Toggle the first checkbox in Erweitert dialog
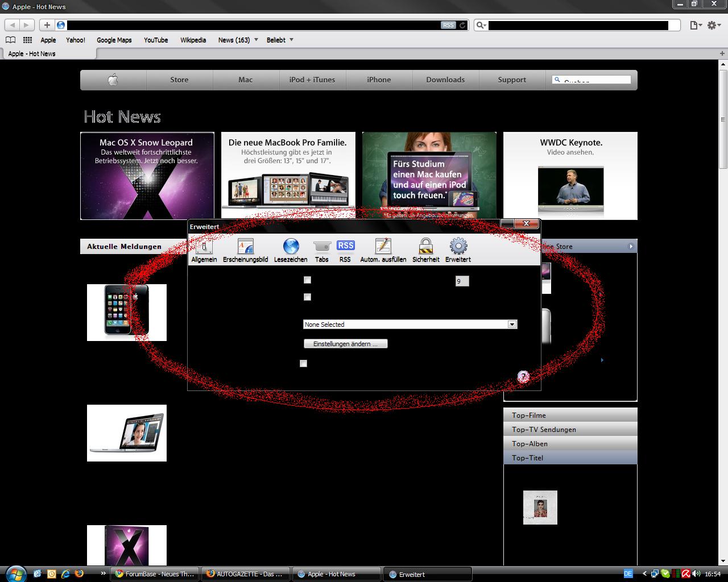 307,280
